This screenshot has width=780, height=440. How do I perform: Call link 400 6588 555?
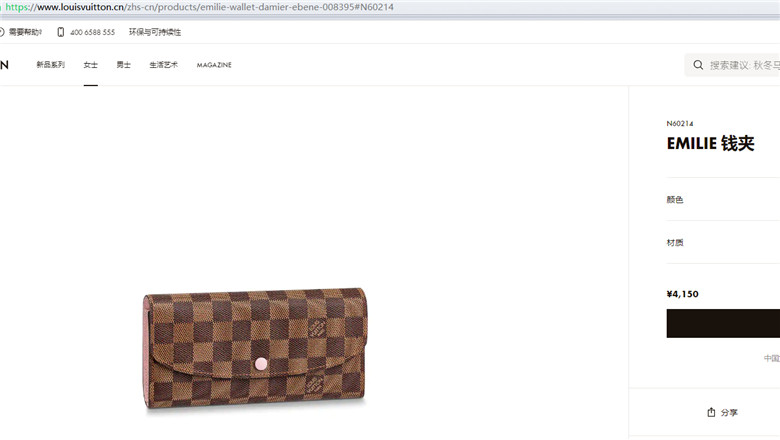[x=93, y=32]
